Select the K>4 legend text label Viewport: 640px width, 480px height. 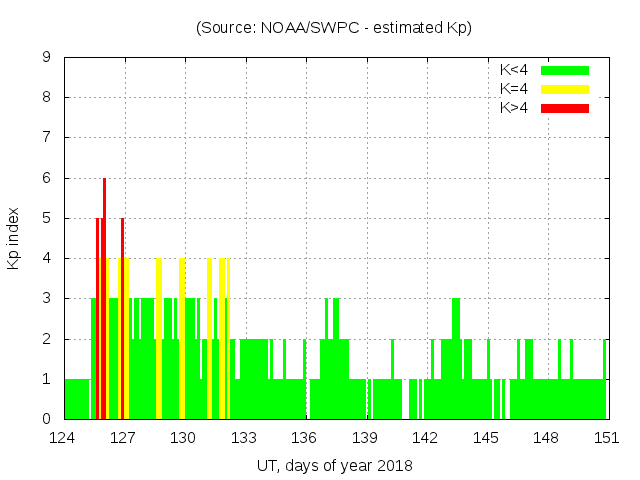coord(515,108)
